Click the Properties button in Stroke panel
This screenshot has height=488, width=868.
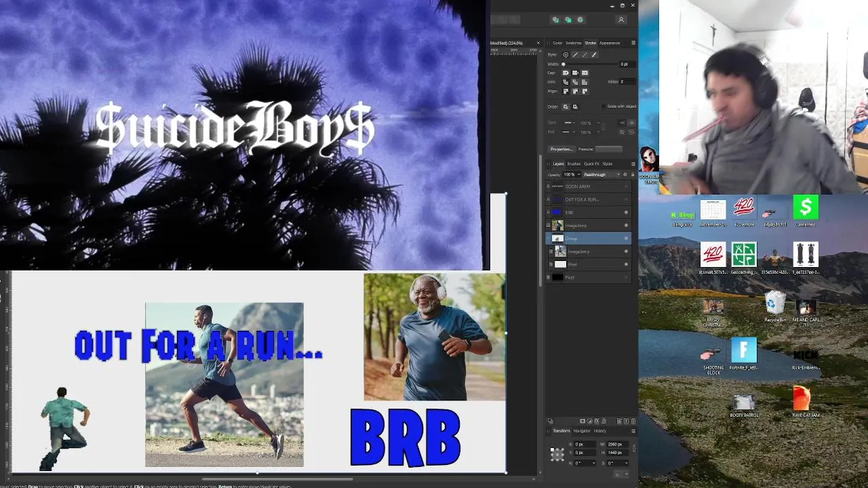click(562, 149)
